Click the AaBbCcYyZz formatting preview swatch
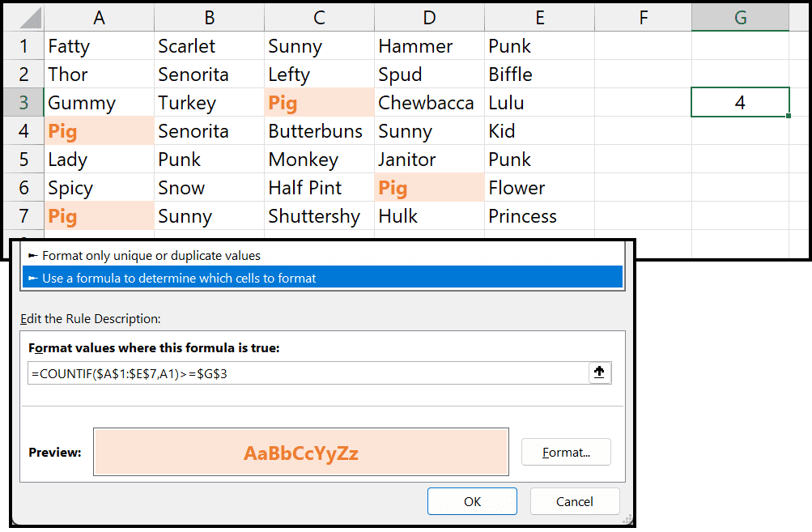 pyautogui.click(x=300, y=452)
